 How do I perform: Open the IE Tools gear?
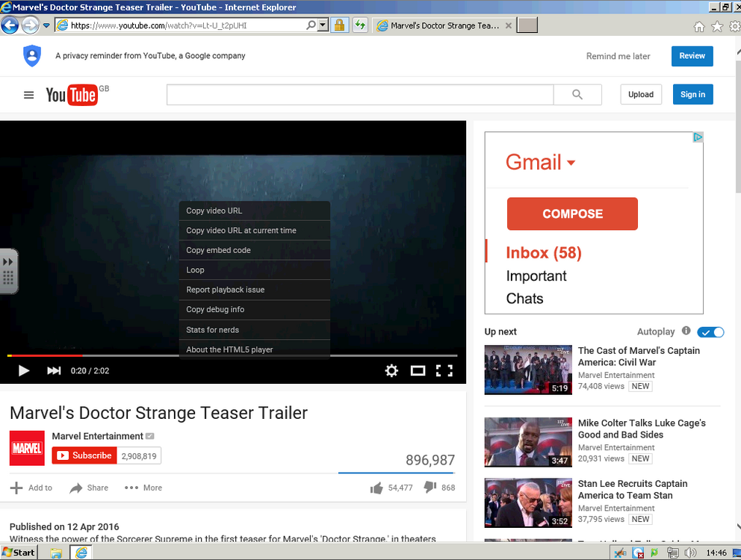[x=735, y=26]
